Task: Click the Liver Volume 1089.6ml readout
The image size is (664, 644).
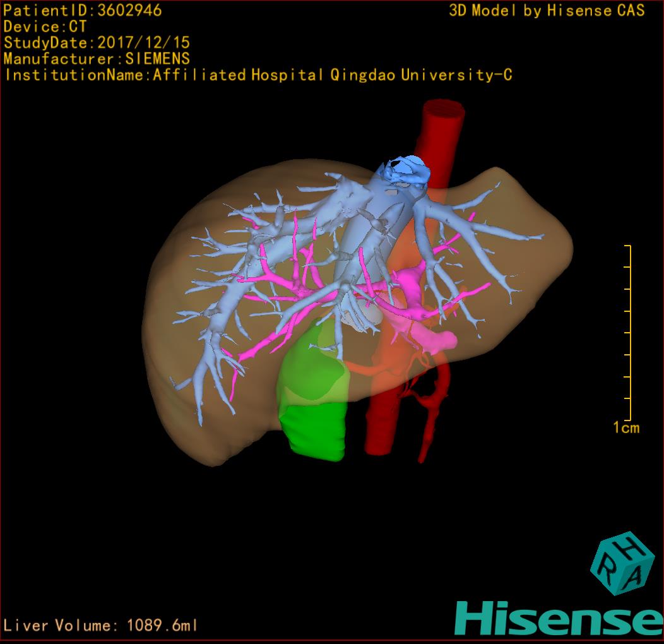Action: coord(101,626)
